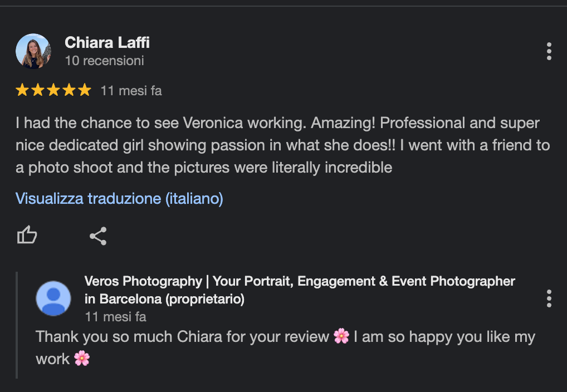Open three-dot menu on Chiara's review
The width and height of the screenshot is (567, 392).
click(549, 51)
